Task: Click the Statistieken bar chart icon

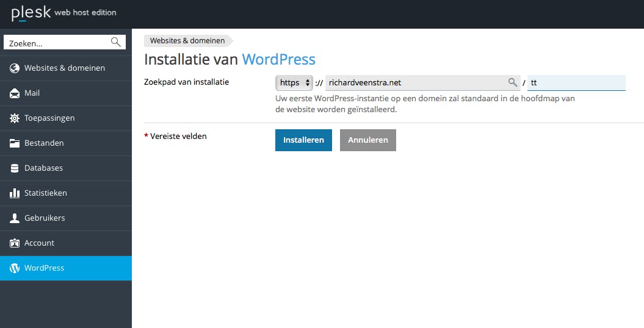Action: [15, 193]
